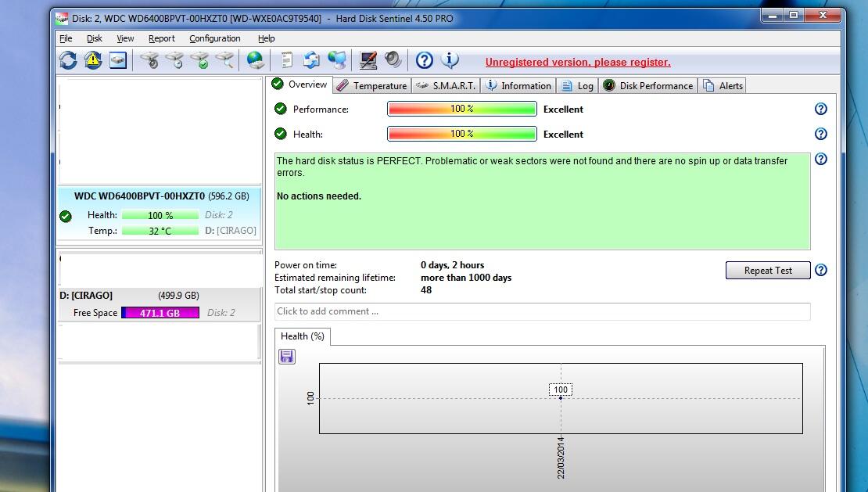
Task: Click the green check on WDC disk entry
Action: pyautogui.click(x=66, y=217)
